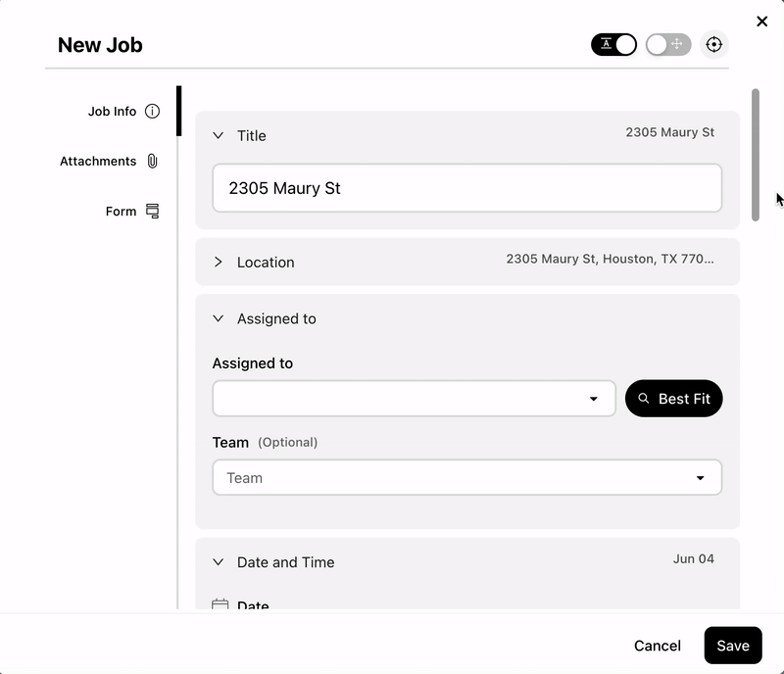Click the info circle icon beside Job Info

pyautogui.click(x=152, y=111)
